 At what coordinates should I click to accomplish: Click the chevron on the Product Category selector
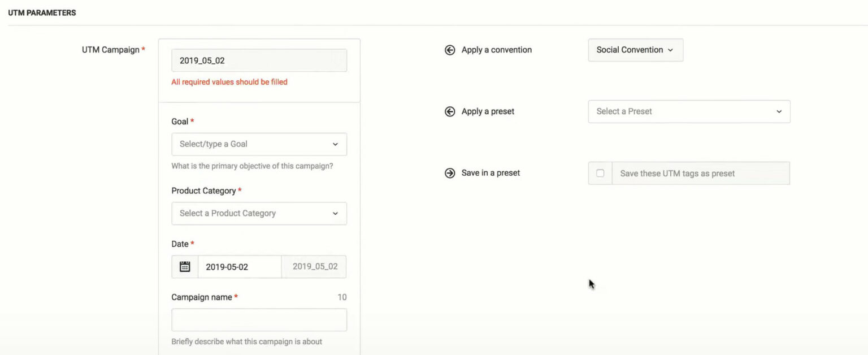point(335,213)
